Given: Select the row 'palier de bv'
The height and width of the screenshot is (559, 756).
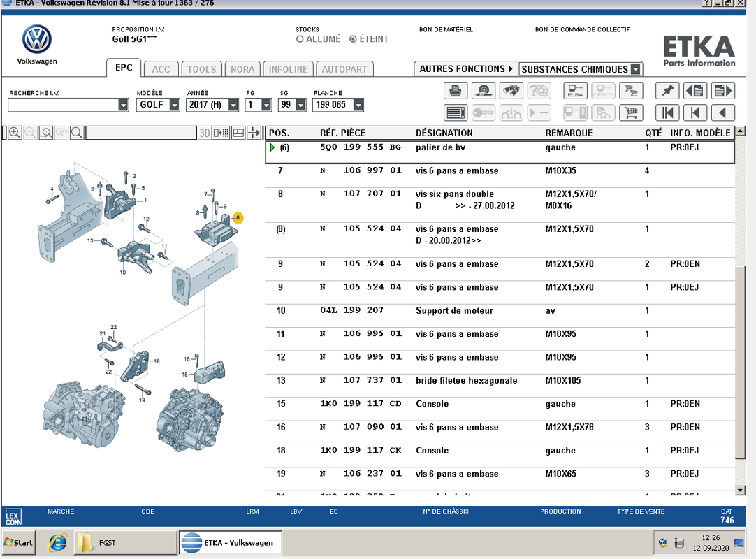Looking at the screenshot, I should pyautogui.click(x=500, y=152).
